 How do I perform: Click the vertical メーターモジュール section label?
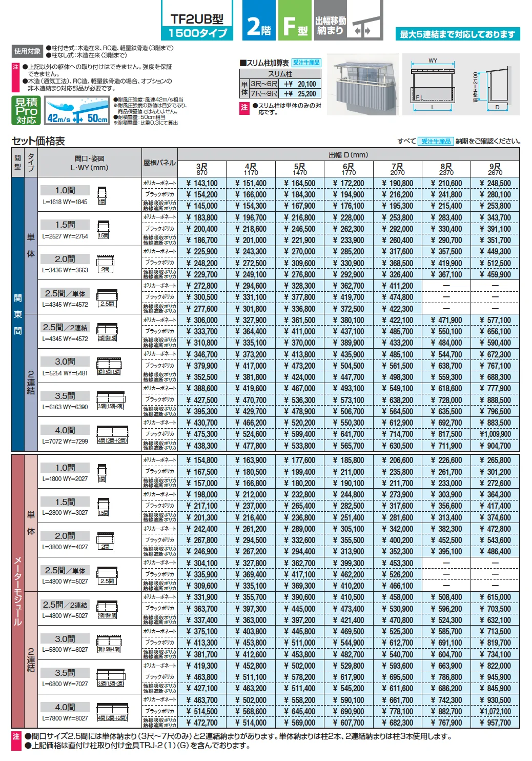click(x=18, y=591)
